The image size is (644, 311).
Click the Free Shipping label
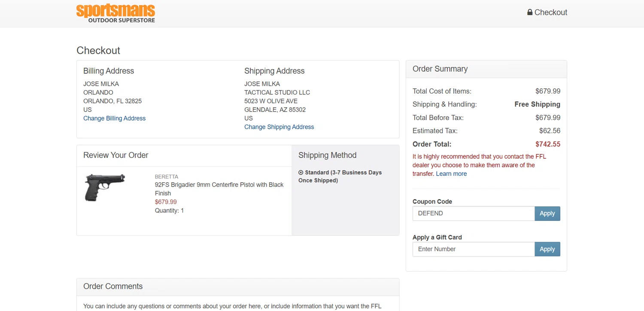[537, 104]
